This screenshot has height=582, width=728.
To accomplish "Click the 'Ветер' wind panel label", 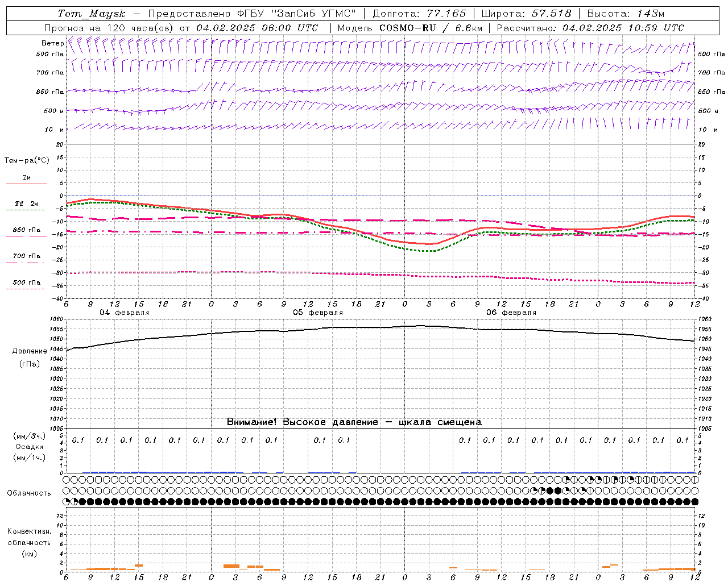I will (x=52, y=43).
